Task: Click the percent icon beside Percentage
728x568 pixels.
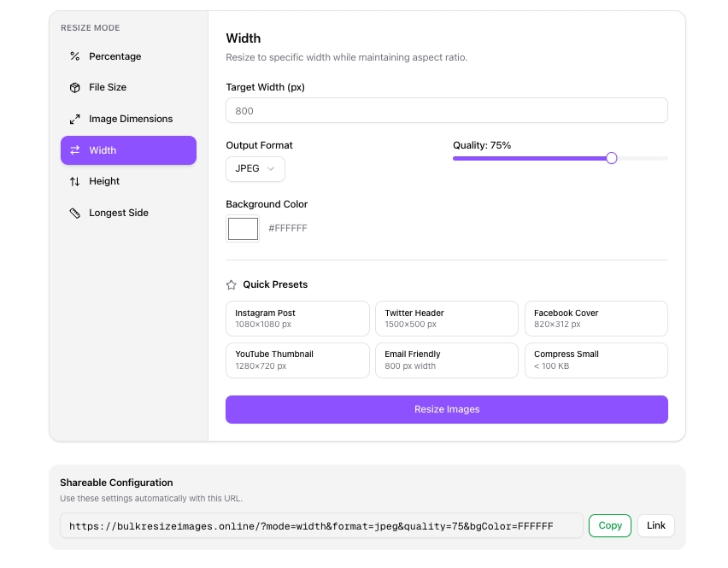Action: tap(74, 56)
